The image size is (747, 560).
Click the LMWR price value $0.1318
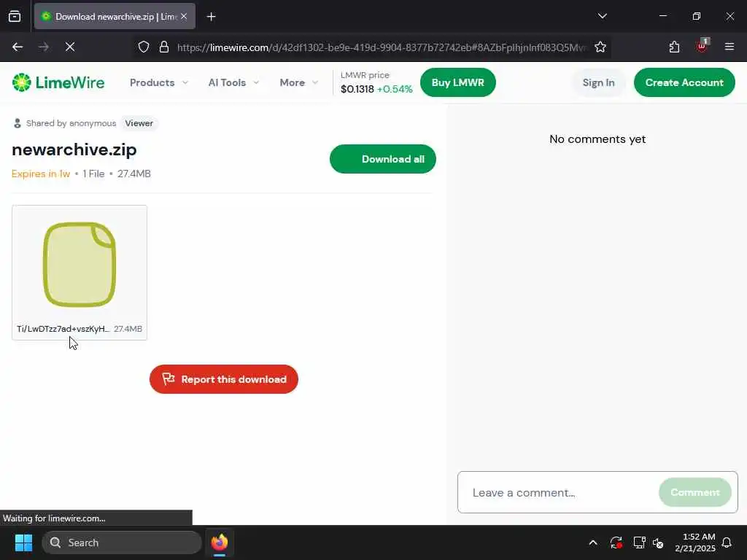pos(357,89)
